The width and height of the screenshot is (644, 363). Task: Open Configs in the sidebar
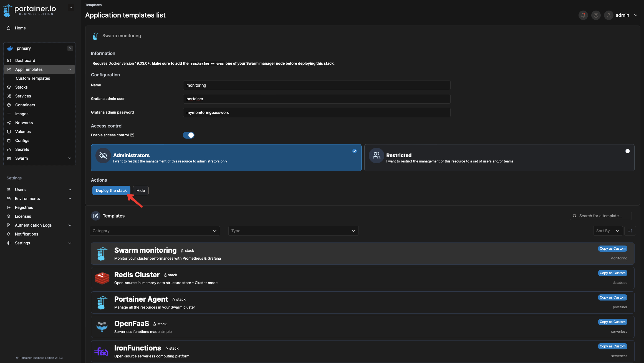pos(39,141)
